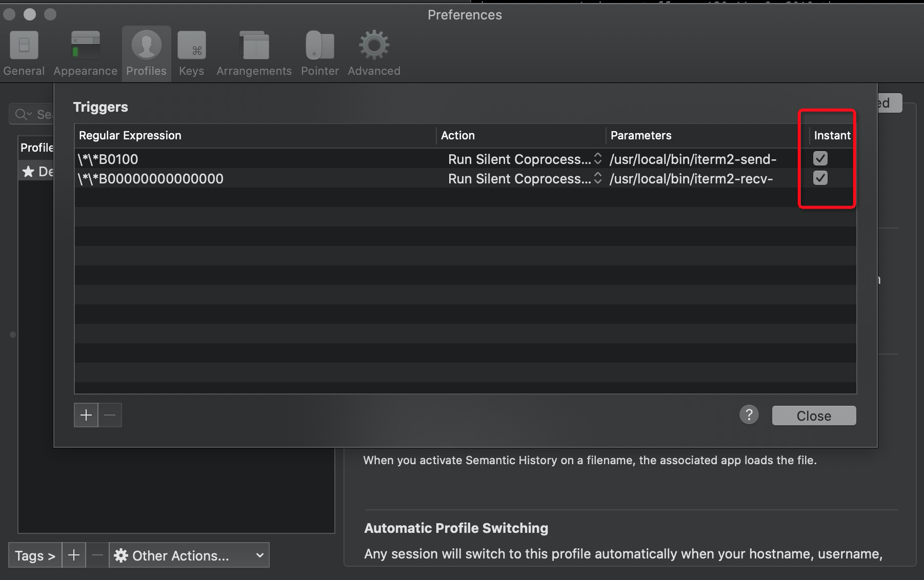Click the Instant column header
Screen dimensions: 924x580
tap(833, 135)
